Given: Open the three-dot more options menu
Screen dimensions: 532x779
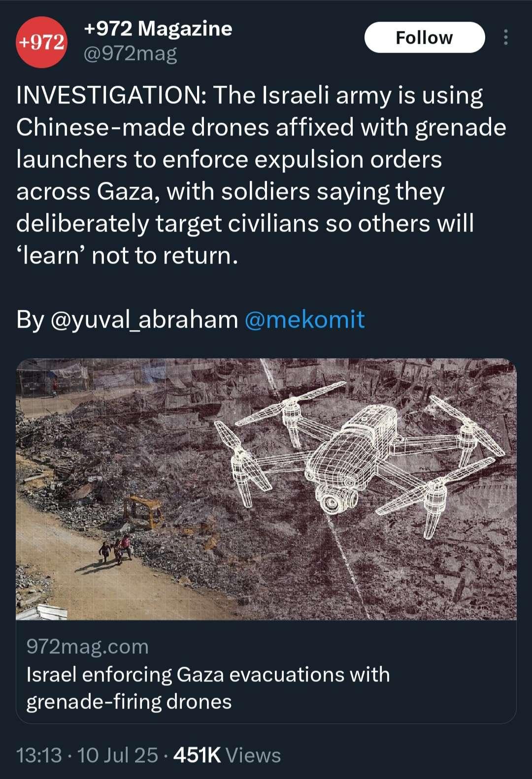Looking at the screenshot, I should point(505,37).
